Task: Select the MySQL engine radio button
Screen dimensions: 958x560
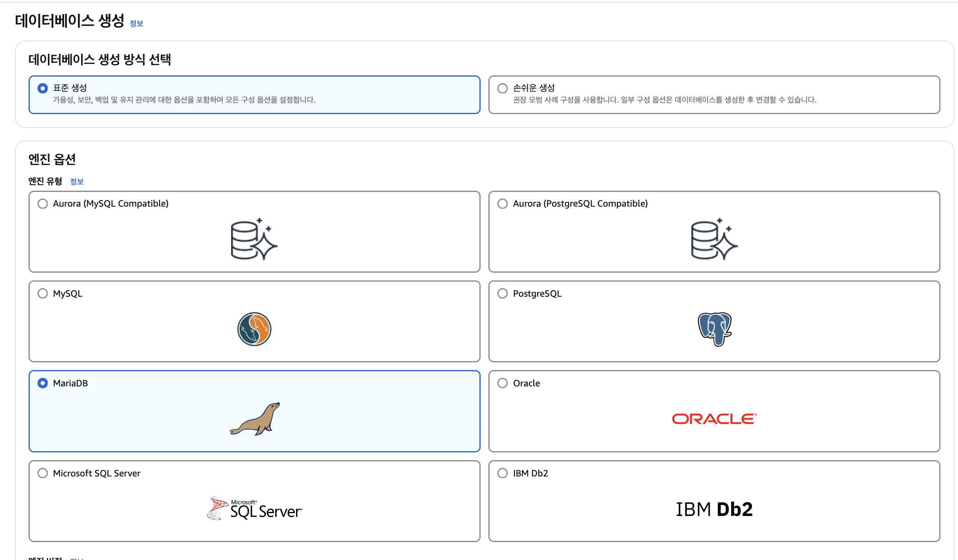Action: [x=42, y=293]
